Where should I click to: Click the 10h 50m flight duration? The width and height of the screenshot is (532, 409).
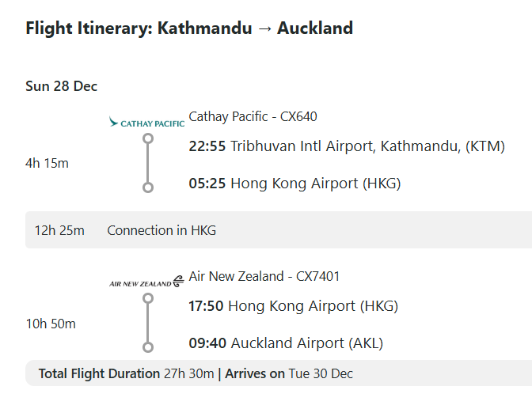[51, 324]
